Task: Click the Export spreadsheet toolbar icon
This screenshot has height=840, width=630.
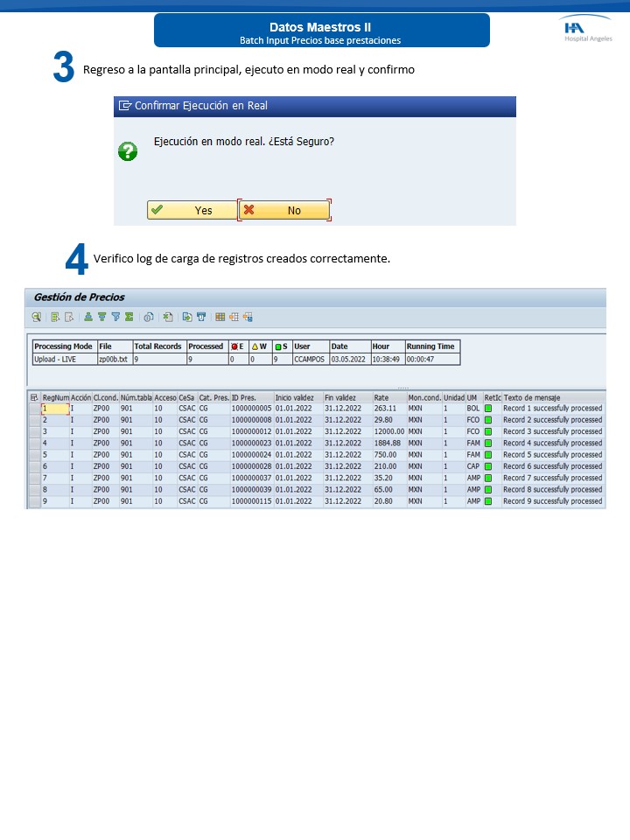Action: coord(168,317)
